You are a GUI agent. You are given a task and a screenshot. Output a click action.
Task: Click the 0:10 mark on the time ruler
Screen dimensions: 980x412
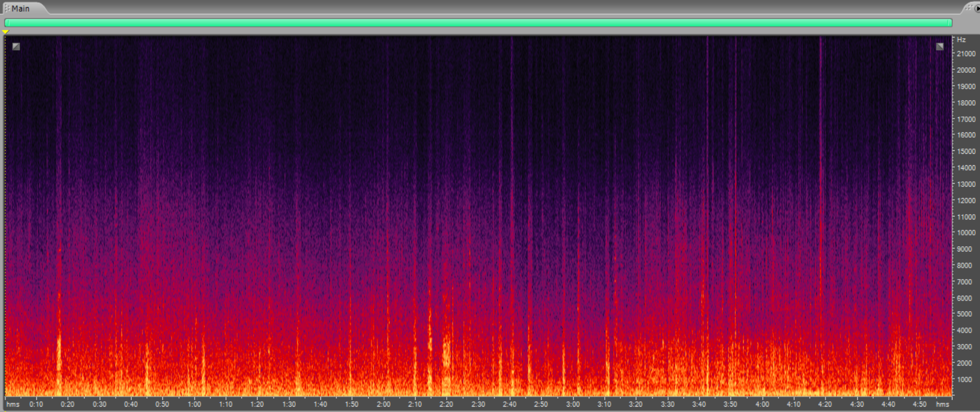tap(36, 404)
